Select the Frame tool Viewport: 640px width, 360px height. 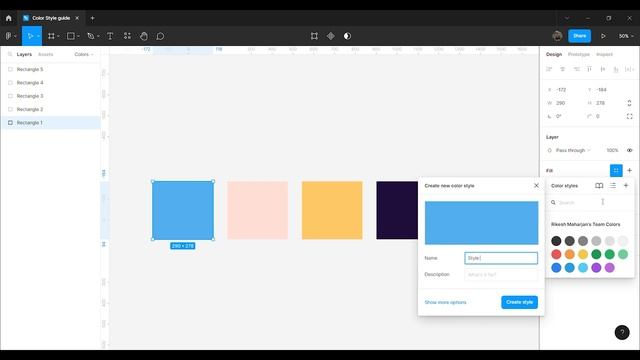pyautogui.click(x=51, y=36)
